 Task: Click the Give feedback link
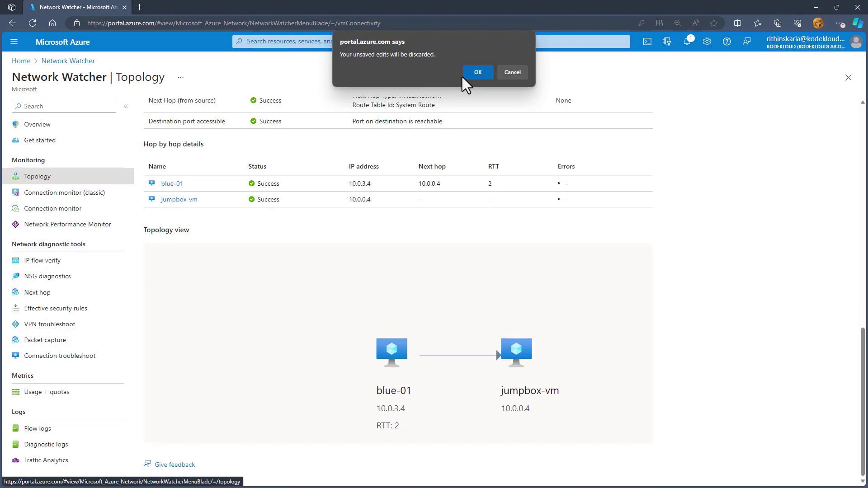click(174, 465)
